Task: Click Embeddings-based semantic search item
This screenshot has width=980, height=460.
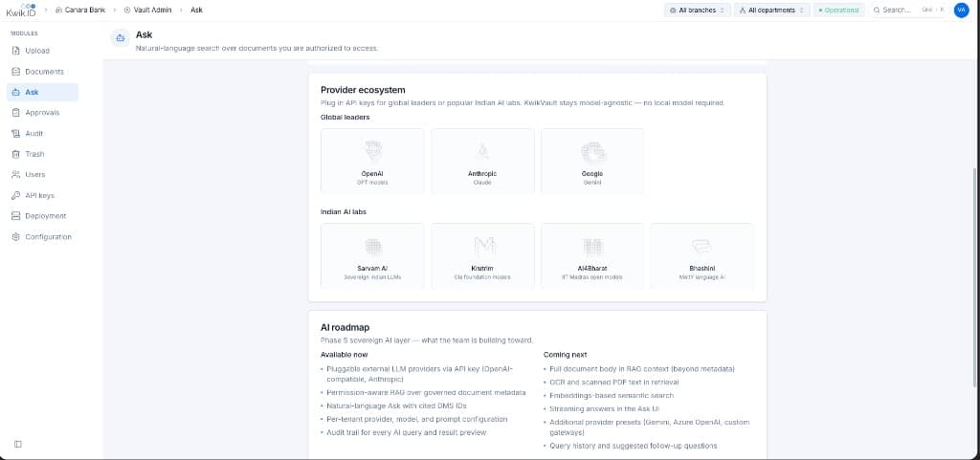Action: pyautogui.click(x=612, y=396)
